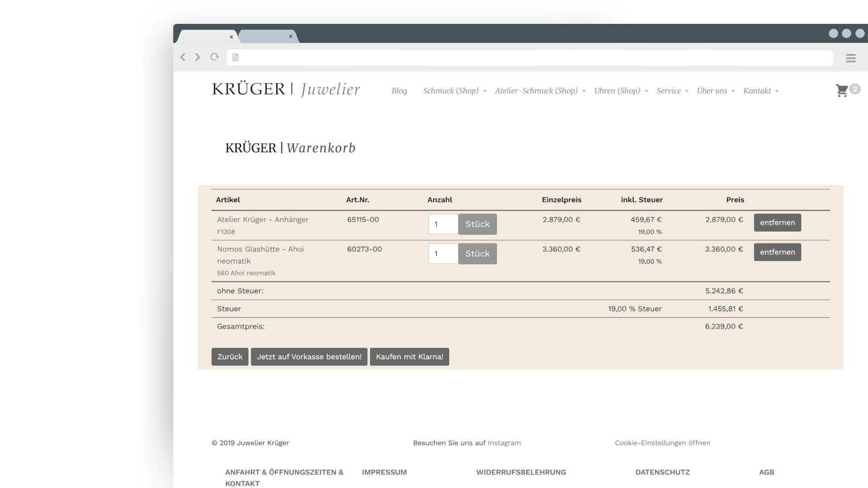
Task: Edit quantity field for Nomos Glashütte Ahoi
Action: 443,253
